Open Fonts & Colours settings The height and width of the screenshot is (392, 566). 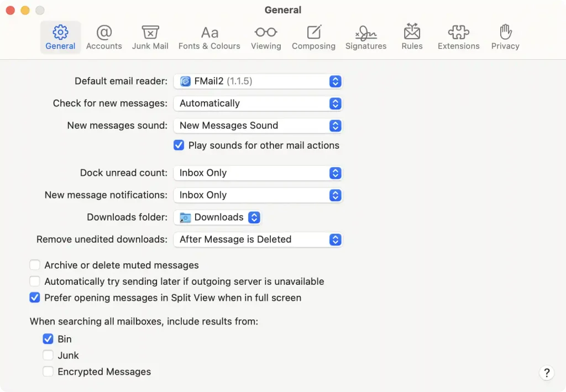tap(209, 37)
